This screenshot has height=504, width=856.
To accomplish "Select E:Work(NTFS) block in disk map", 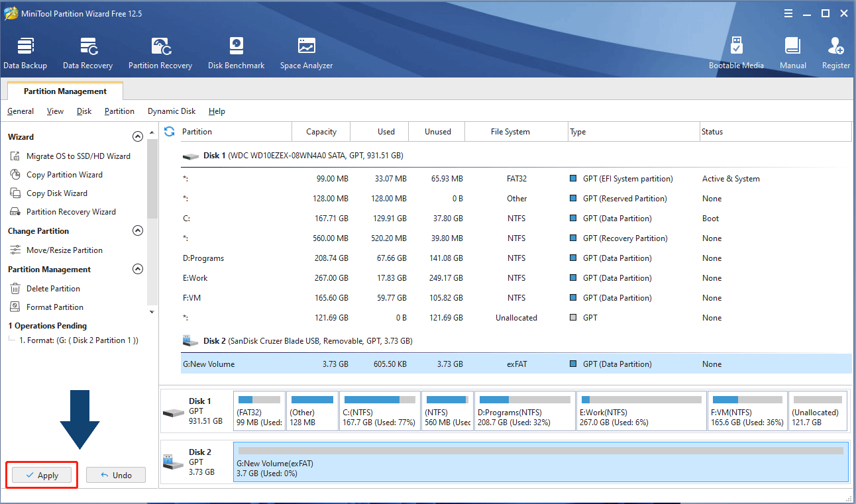I will [x=641, y=411].
